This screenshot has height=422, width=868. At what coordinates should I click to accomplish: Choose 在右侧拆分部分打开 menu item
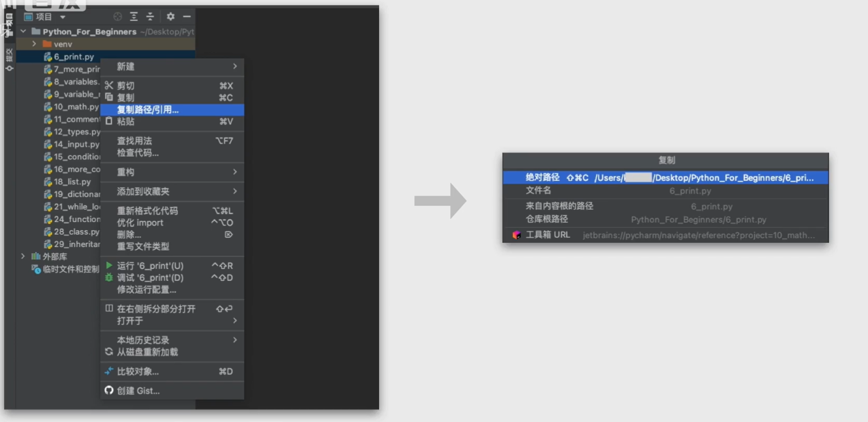click(x=172, y=309)
